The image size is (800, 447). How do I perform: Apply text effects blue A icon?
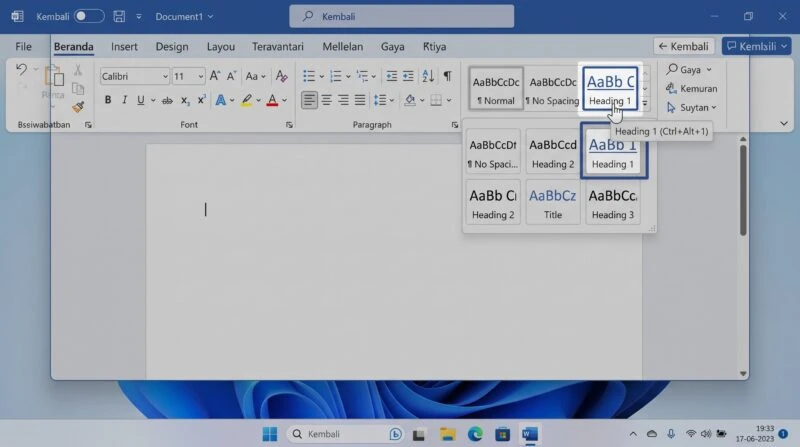tap(220, 100)
